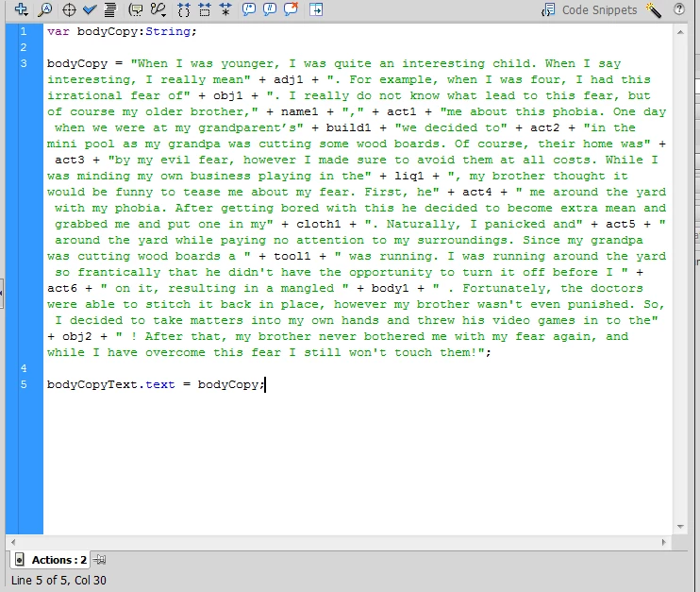Click the Insert target path crosshair icon
Image resolution: width=700 pixels, height=592 pixels.
(x=69, y=9)
